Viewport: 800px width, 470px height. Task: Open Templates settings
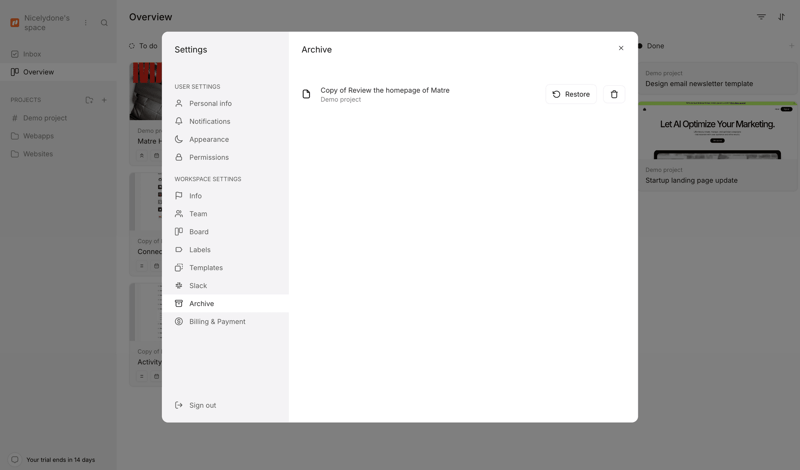[225, 267]
